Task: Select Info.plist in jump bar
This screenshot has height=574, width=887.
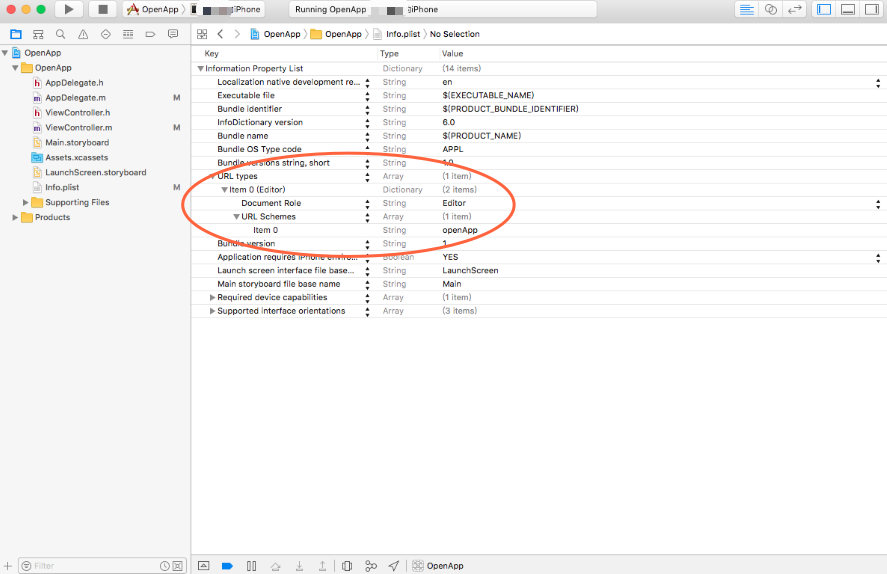Action: pyautogui.click(x=397, y=34)
